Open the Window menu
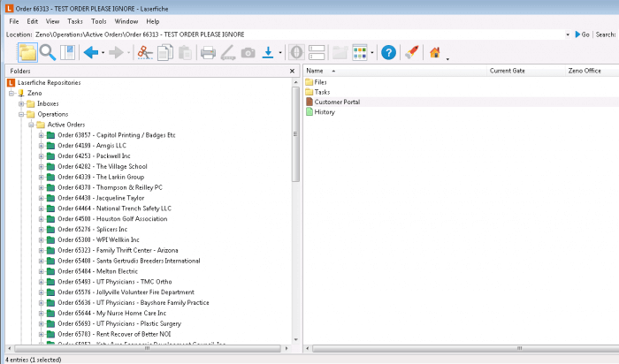This screenshot has width=619, height=364. tap(126, 21)
